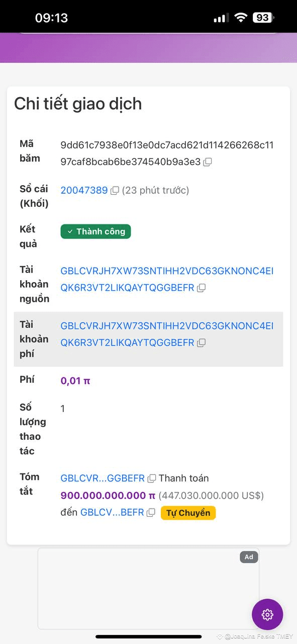Tap the battery indicator in status bar

tap(263, 18)
